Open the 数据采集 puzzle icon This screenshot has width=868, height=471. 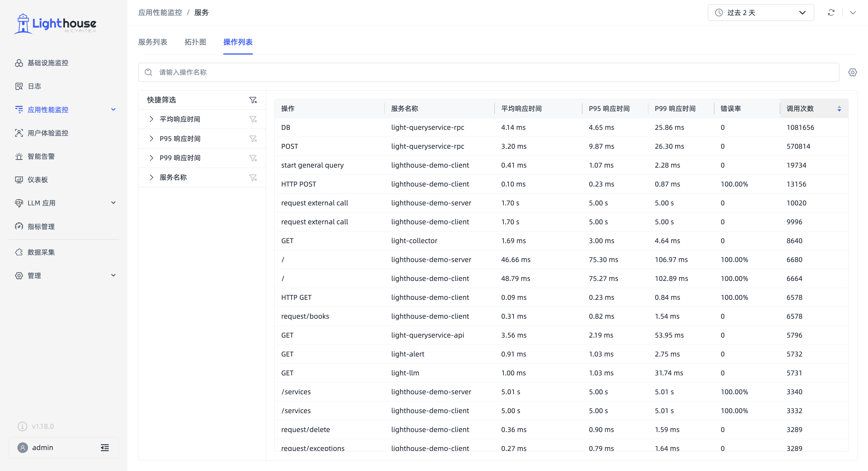click(19, 252)
